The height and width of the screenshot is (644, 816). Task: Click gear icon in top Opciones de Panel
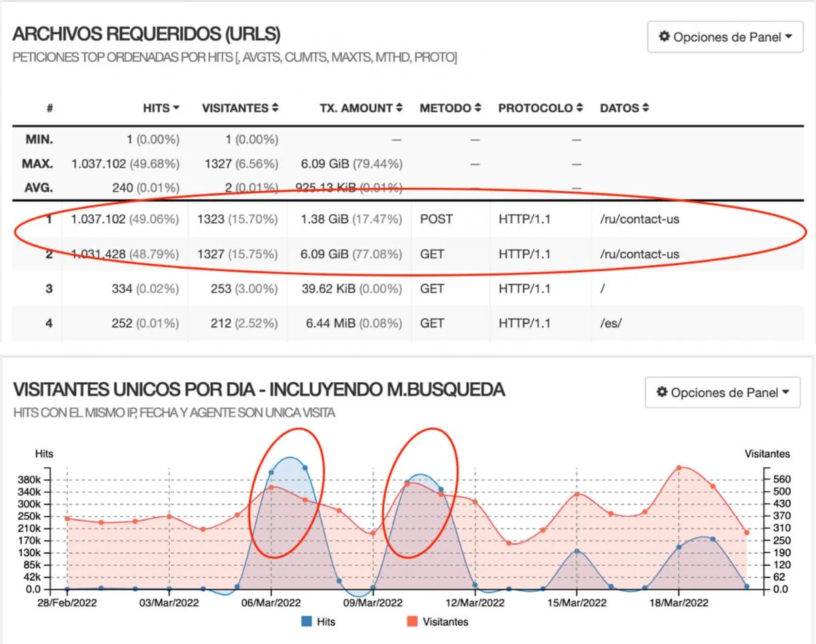coord(664,37)
